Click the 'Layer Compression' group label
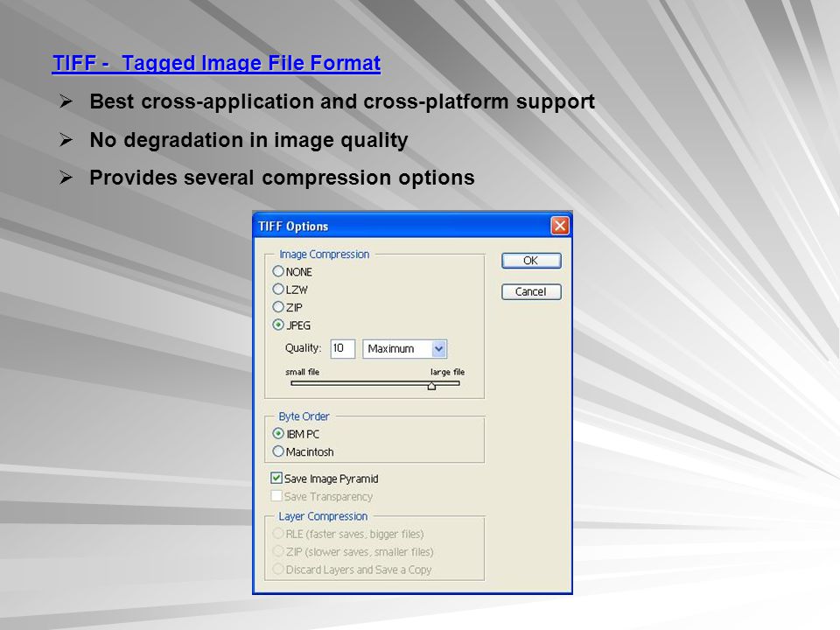 click(323, 516)
